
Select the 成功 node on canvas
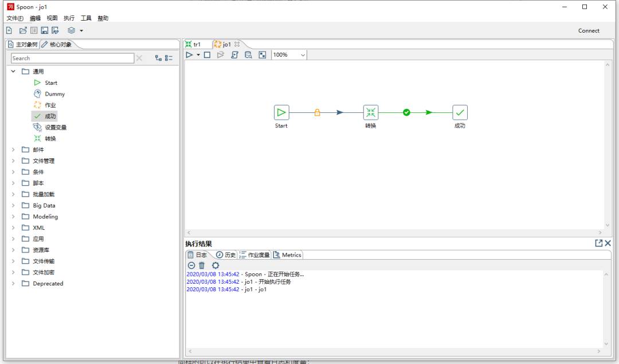click(x=460, y=112)
